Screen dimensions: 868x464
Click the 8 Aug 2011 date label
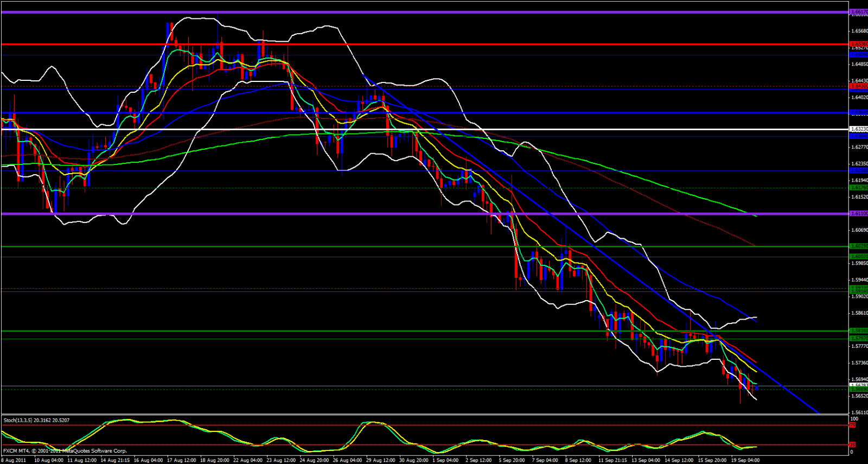point(14,460)
